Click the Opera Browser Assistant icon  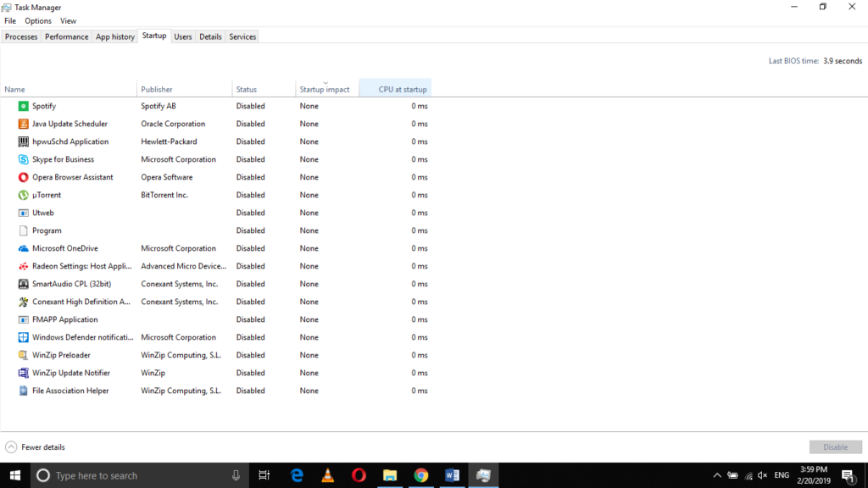(23, 177)
